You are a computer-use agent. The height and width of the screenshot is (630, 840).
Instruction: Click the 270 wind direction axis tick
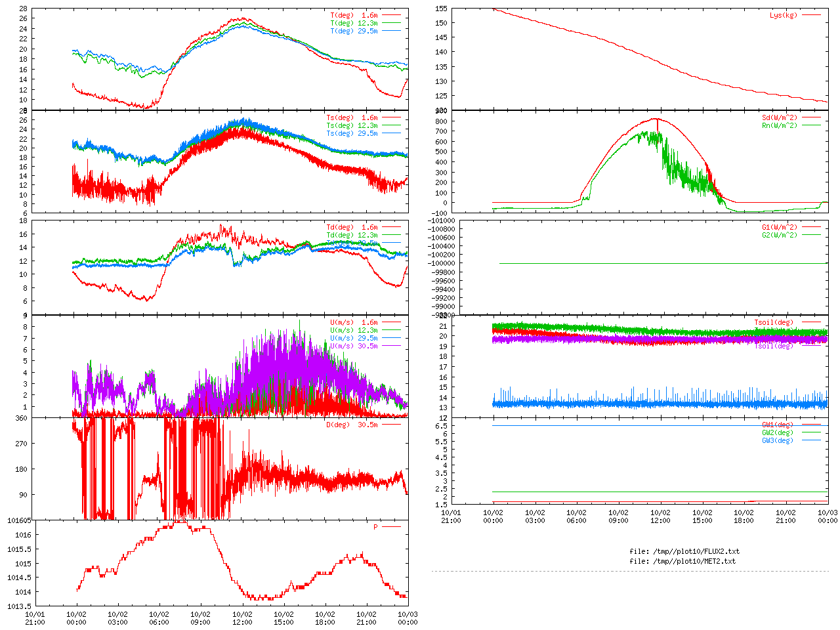[22, 444]
